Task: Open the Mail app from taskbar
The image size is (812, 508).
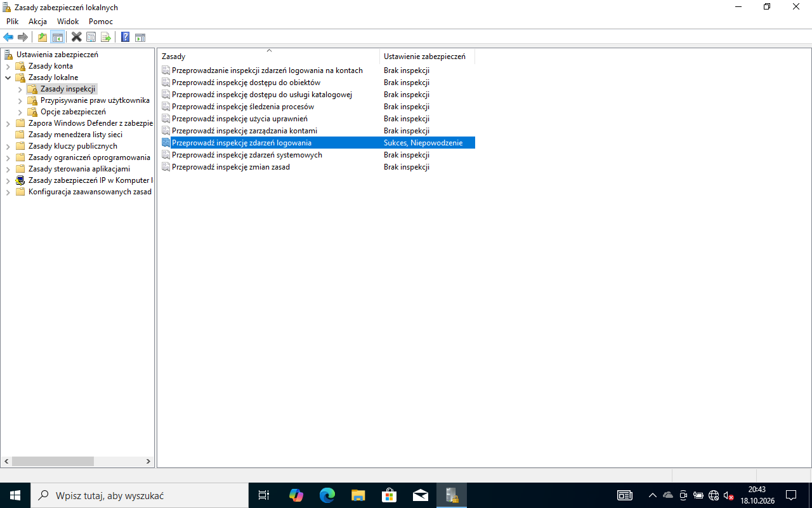Action: click(x=421, y=495)
